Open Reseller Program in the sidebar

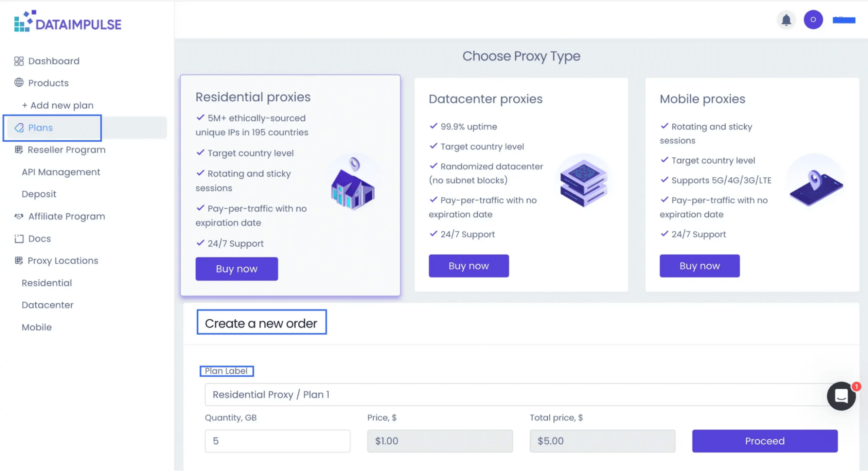click(66, 150)
